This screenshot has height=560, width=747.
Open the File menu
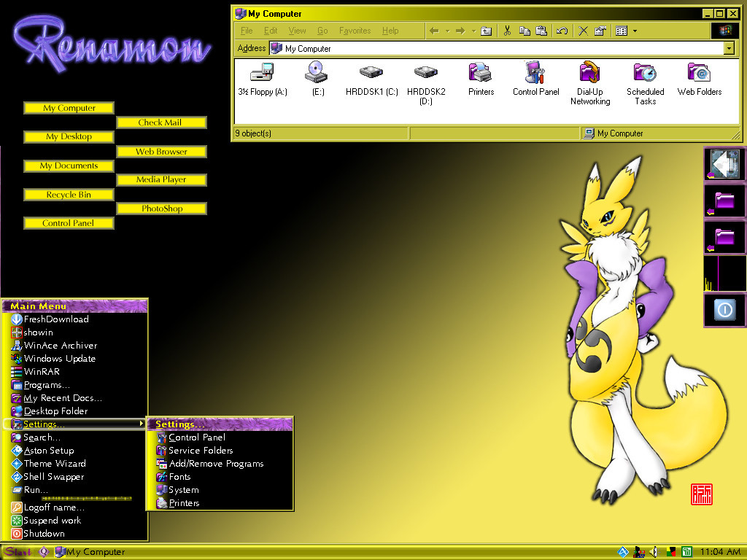(247, 31)
